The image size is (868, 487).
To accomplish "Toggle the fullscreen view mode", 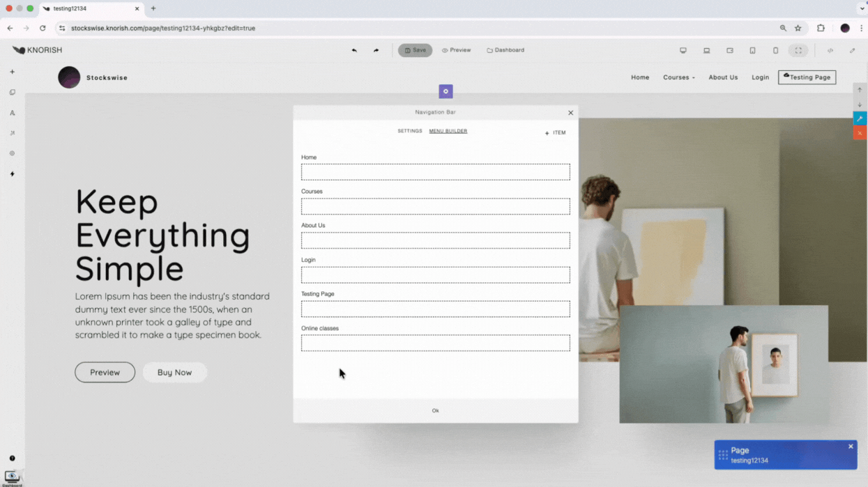I will pyautogui.click(x=798, y=50).
